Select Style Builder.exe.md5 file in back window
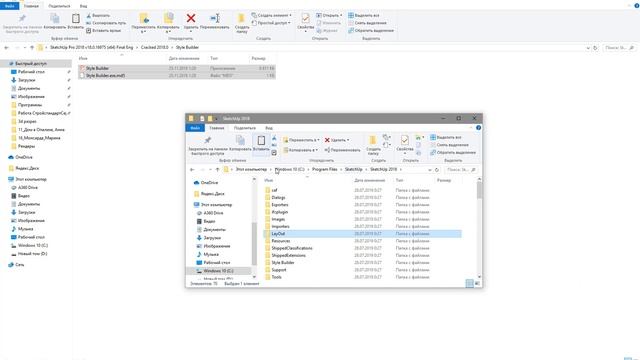Image resolution: width=640 pixels, height=360 pixels. point(177,76)
